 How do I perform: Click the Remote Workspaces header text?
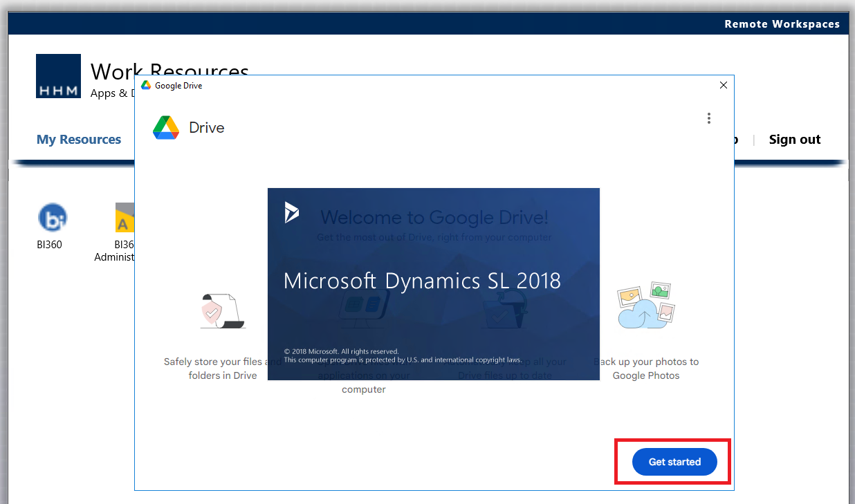coord(782,24)
